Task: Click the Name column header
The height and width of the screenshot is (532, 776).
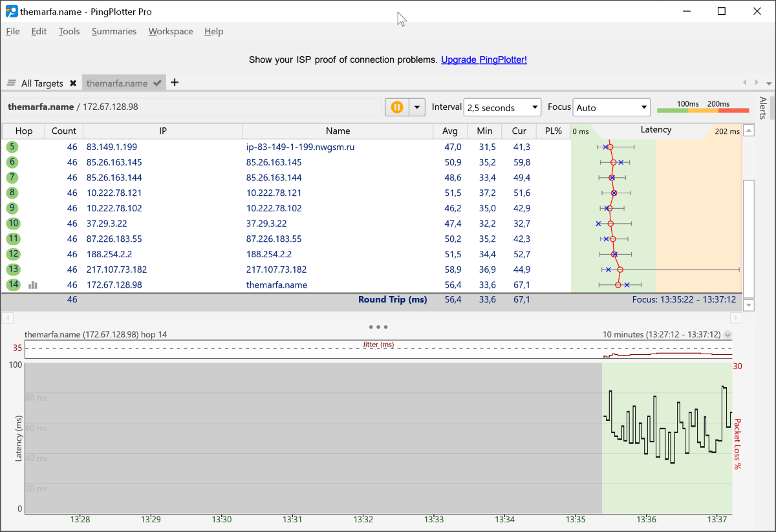Action: (x=338, y=131)
